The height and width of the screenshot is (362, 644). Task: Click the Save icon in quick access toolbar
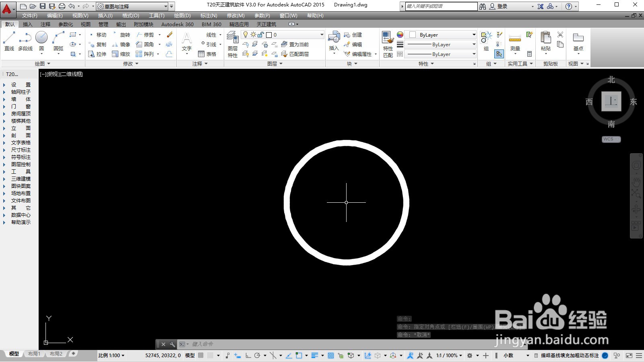click(x=43, y=6)
